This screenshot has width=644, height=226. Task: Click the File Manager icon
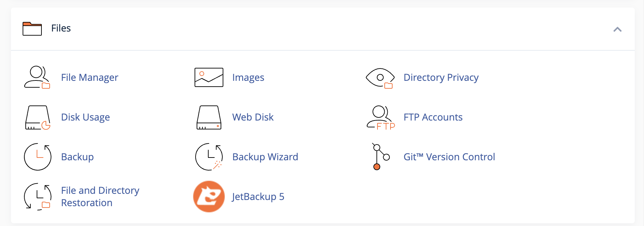[x=37, y=77]
